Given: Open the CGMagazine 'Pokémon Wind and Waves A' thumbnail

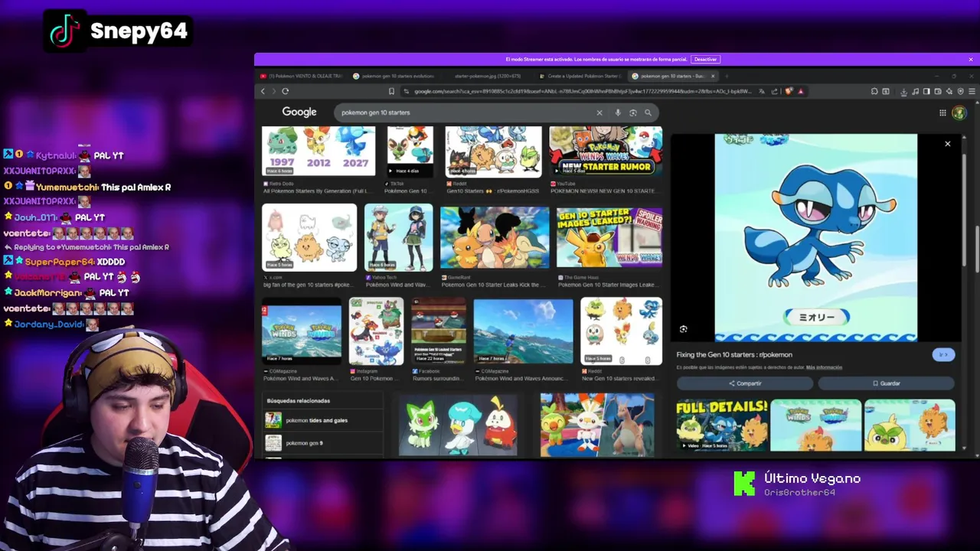Looking at the screenshot, I should [x=302, y=331].
